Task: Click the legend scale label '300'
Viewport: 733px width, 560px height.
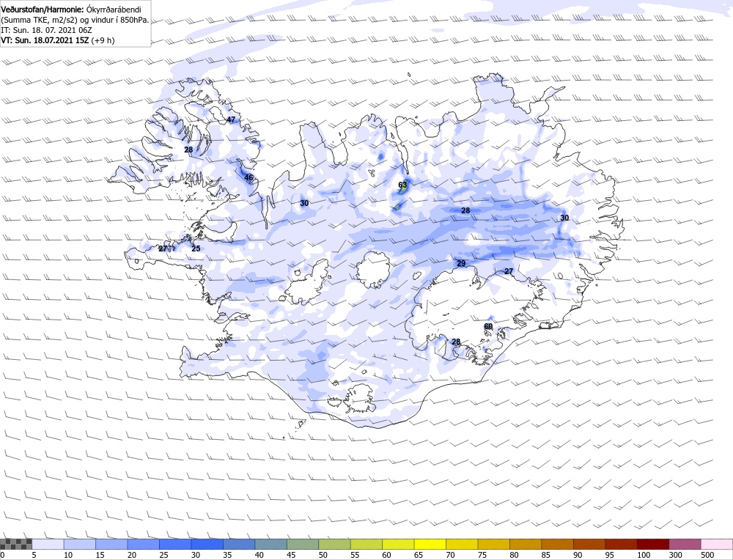Action: pos(676,555)
